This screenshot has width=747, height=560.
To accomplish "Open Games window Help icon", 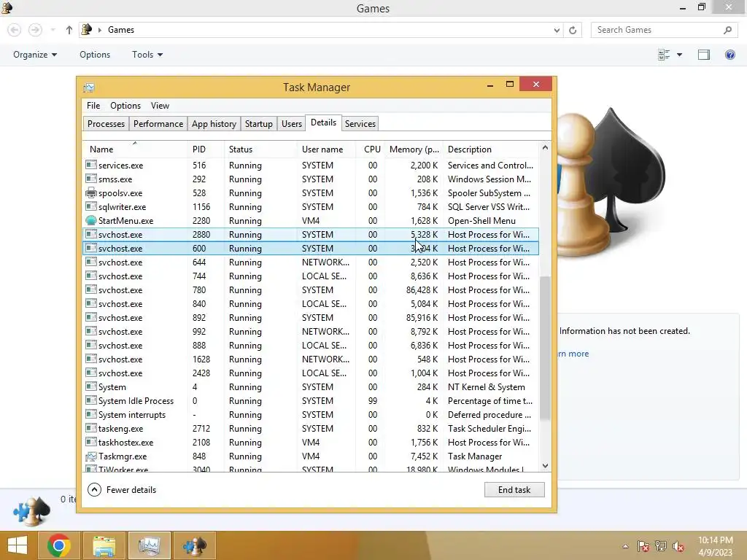I will click(729, 55).
